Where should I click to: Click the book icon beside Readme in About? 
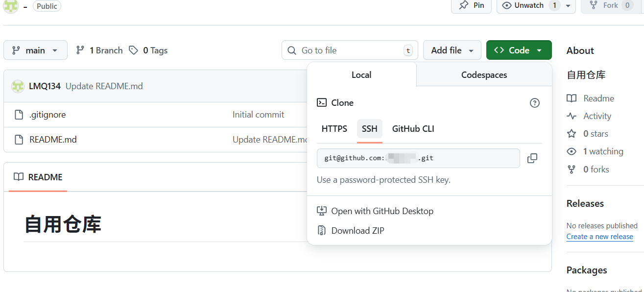[572, 98]
